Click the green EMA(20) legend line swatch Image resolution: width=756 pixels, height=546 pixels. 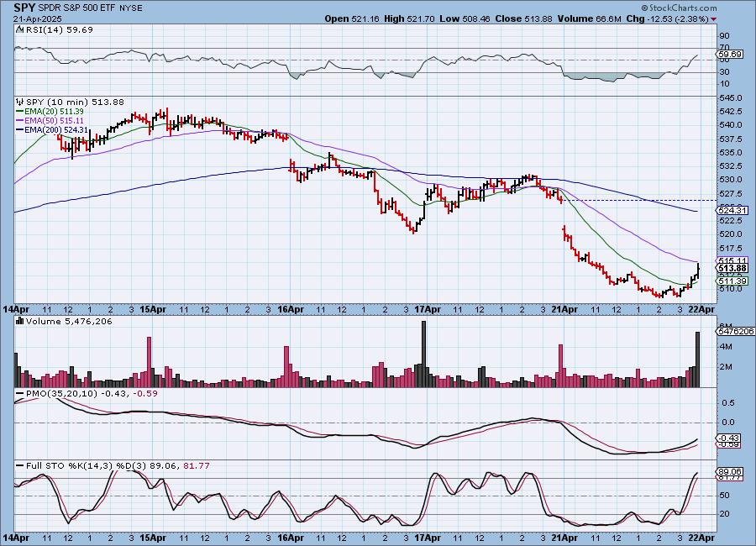coord(20,112)
